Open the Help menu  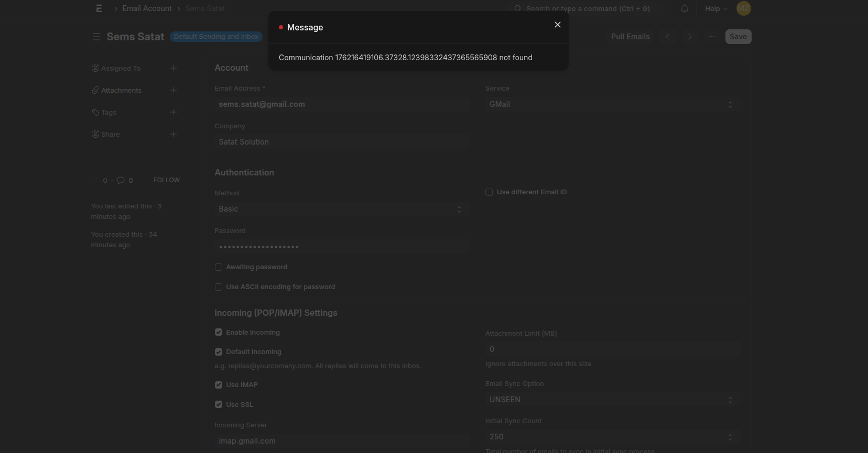point(716,8)
